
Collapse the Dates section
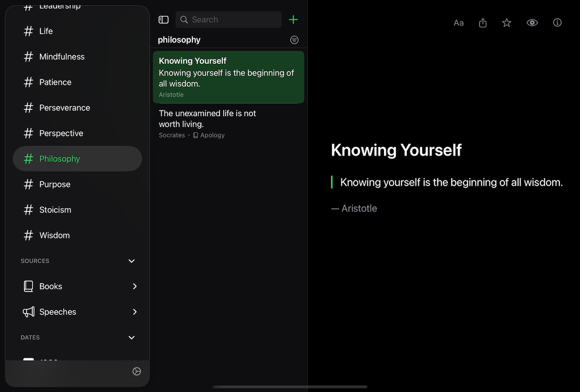pyautogui.click(x=131, y=338)
